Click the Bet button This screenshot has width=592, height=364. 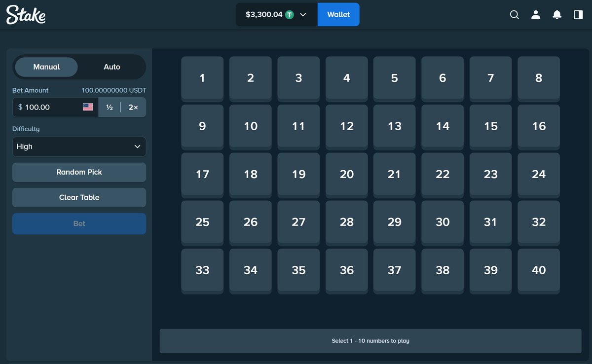pos(79,223)
